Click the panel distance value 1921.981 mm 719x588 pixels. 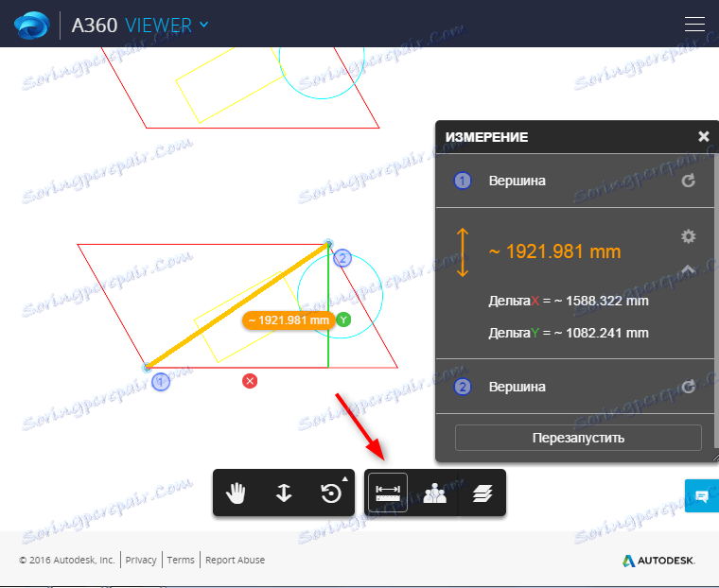tap(554, 251)
